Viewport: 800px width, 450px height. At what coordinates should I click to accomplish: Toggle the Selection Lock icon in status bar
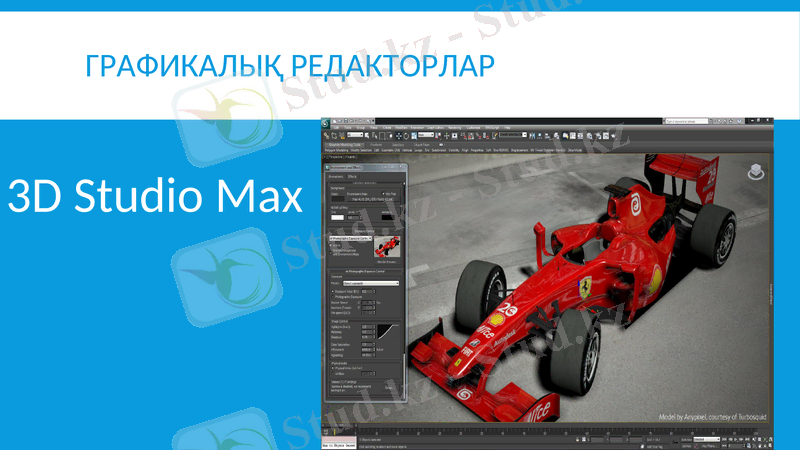pyautogui.click(x=578, y=439)
